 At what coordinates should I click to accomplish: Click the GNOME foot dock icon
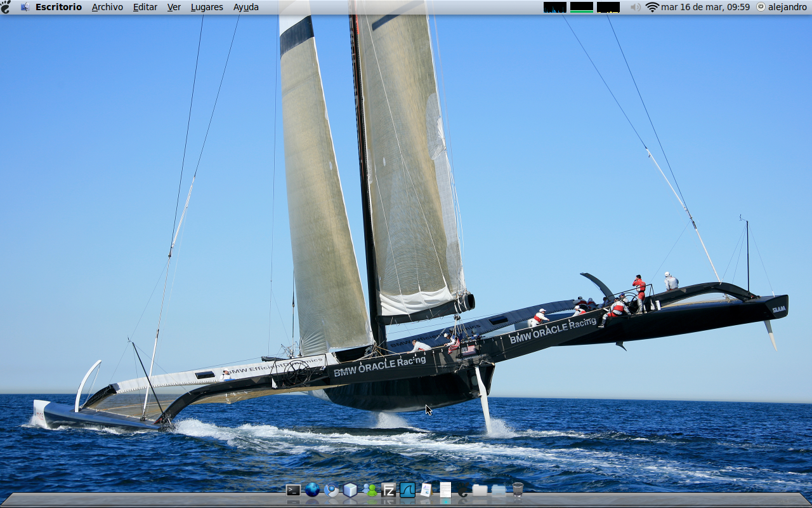click(462, 490)
